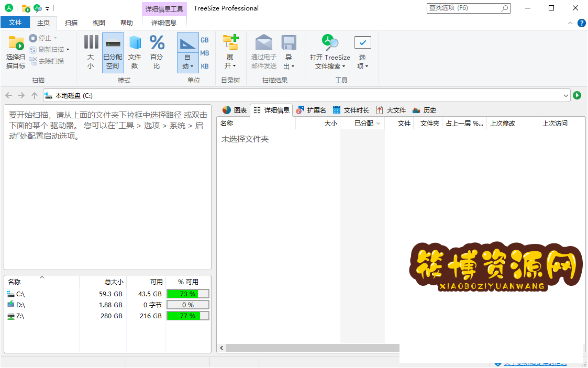Sort by the 已分配 column header
Image resolution: width=588 pixels, height=368 pixels.
[x=363, y=124]
